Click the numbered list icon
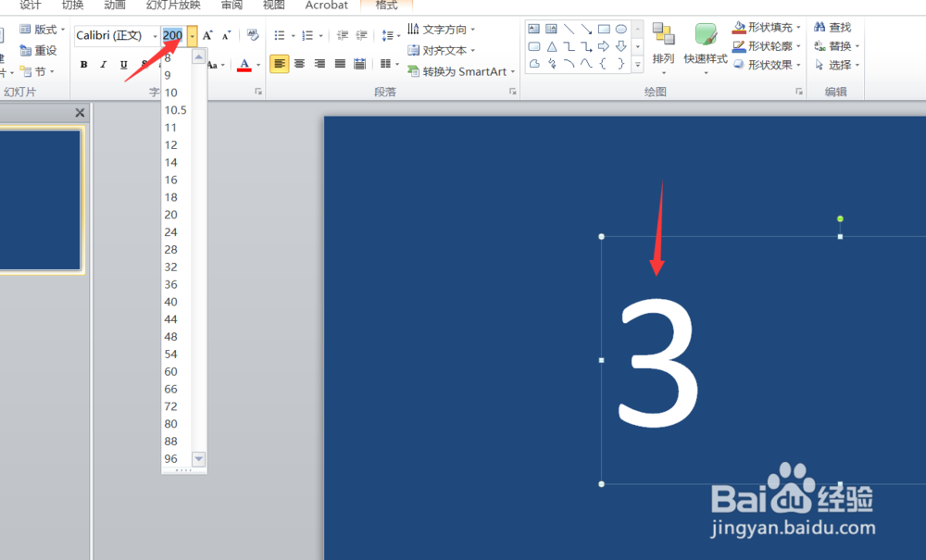 click(307, 35)
